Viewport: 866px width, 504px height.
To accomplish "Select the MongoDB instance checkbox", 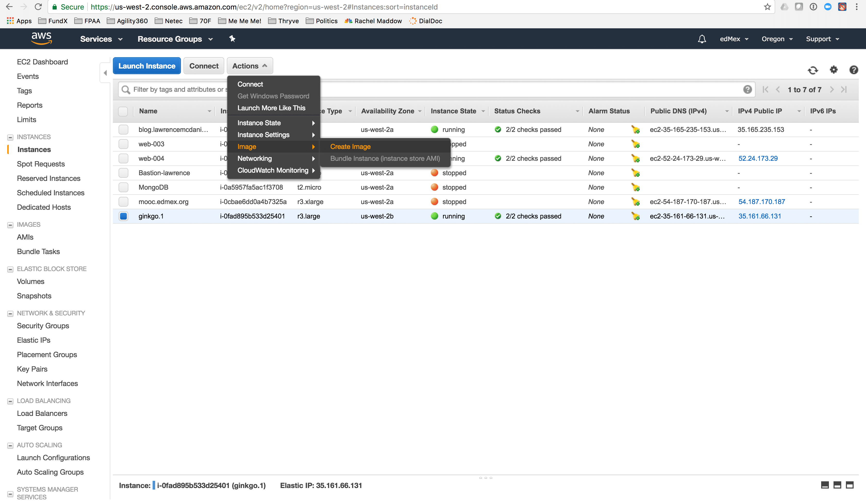I will [123, 188].
